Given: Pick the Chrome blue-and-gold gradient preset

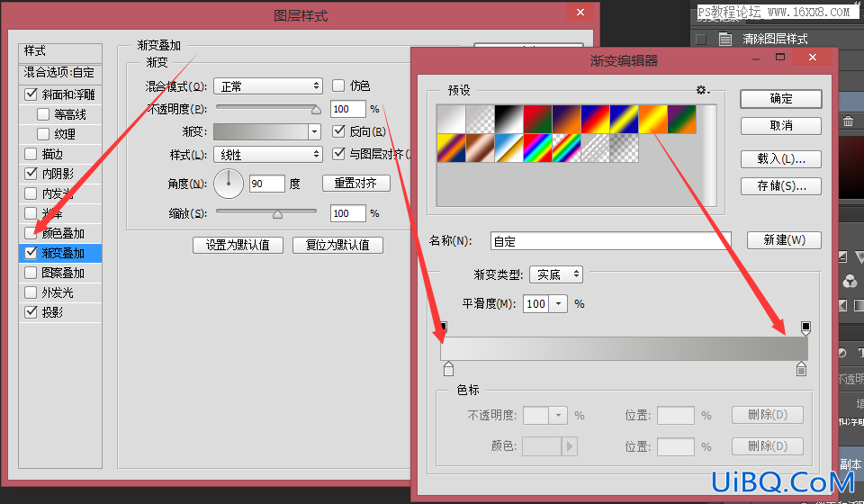Looking at the screenshot, I should point(508,148).
